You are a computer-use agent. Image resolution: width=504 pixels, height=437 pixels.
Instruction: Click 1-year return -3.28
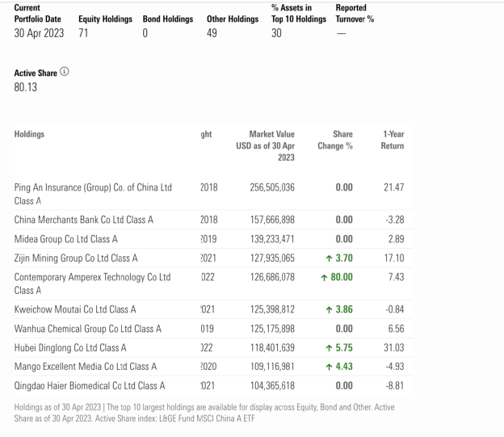(395, 220)
